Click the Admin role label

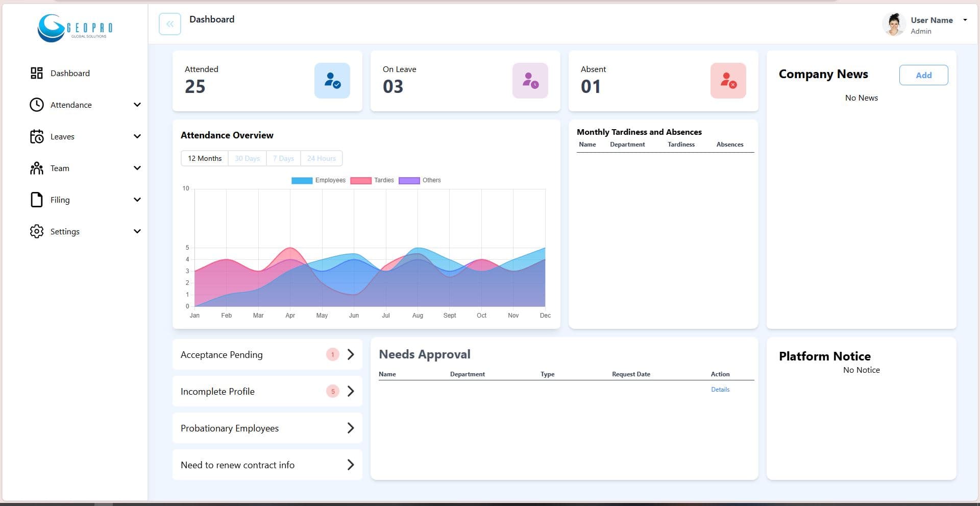click(x=921, y=32)
